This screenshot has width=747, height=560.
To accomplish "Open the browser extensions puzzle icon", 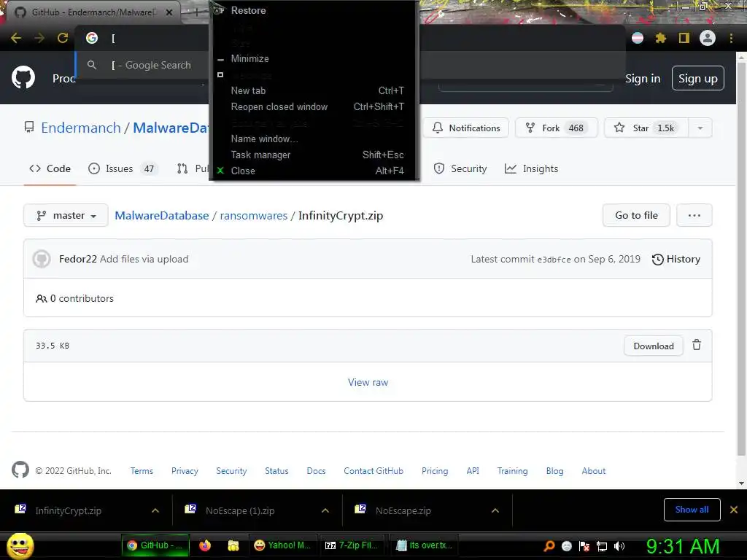I will pyautogui.click(x=660, y=38).
